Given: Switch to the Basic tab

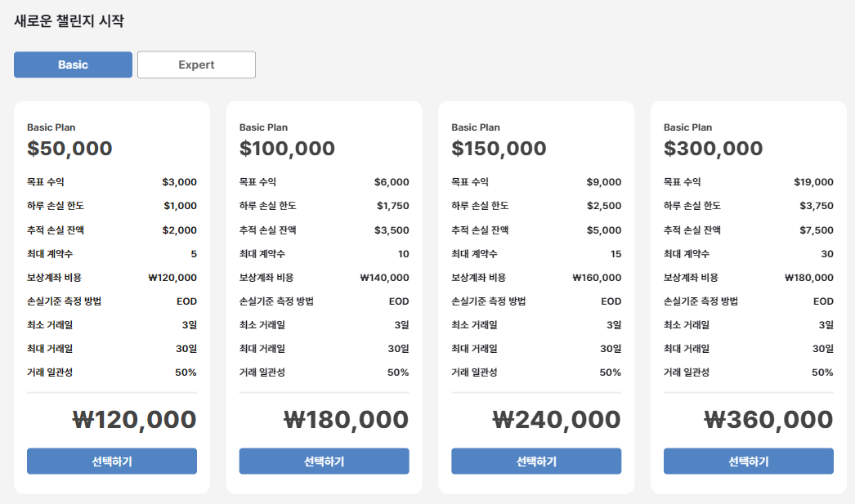Looking at the screenshot, I should (x=73, y=65).
